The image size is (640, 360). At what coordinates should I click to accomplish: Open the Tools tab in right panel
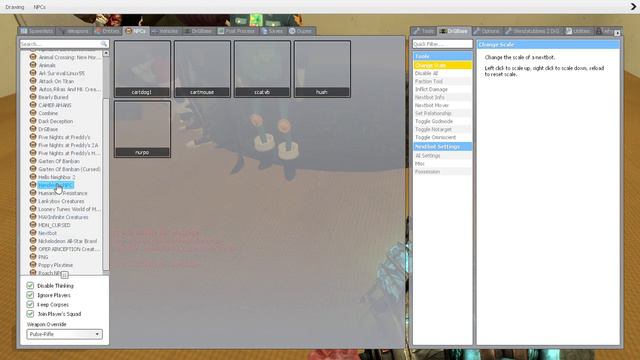(424, 31)
